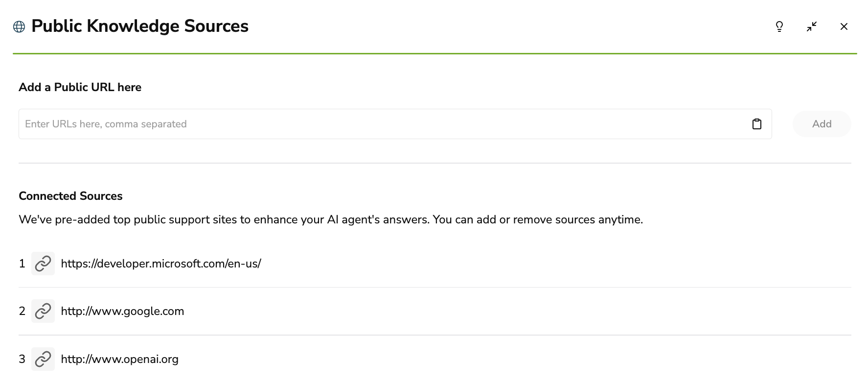Select row number 3 in Connected Sources
This screenshot has width=868, height=387.
click(22, 359)
